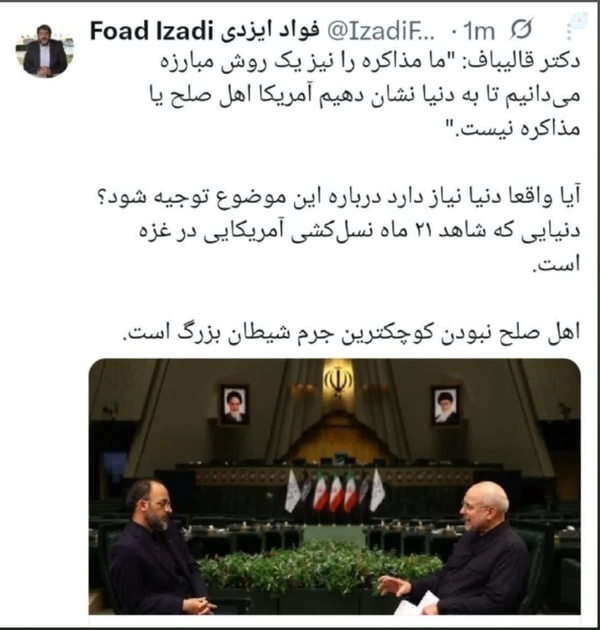Click the Ghalibaf quote paragraph text
600x630 pixels.
(365, 96)
